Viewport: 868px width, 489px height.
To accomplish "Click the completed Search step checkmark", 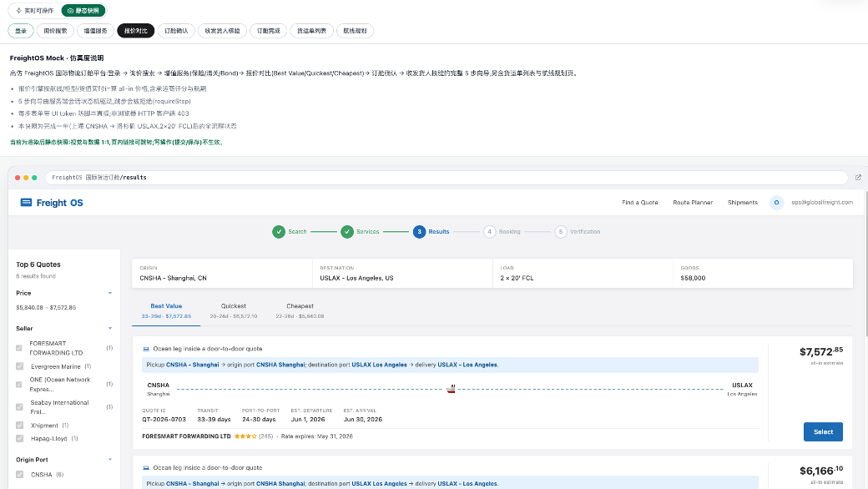I will click(279, 232).
